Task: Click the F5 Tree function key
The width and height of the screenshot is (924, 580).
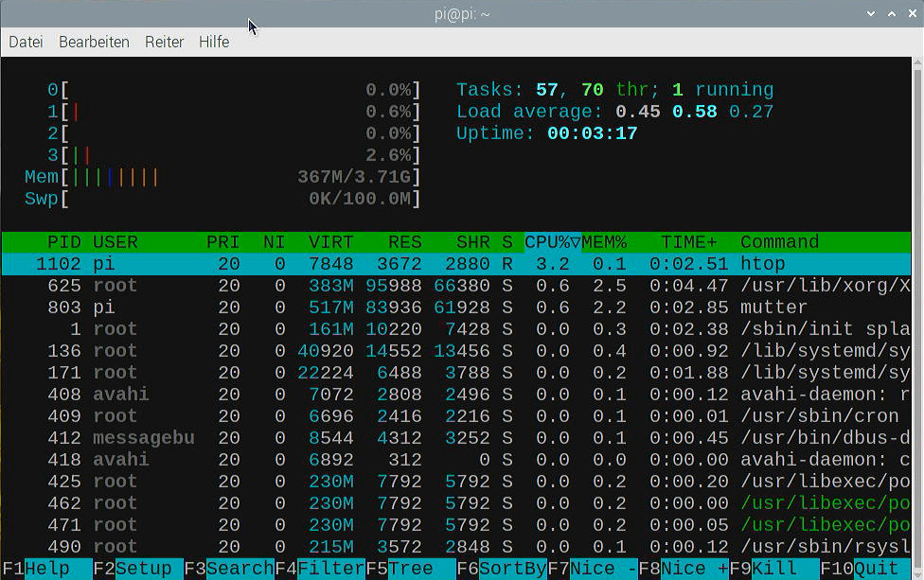Action: (411, 569)
